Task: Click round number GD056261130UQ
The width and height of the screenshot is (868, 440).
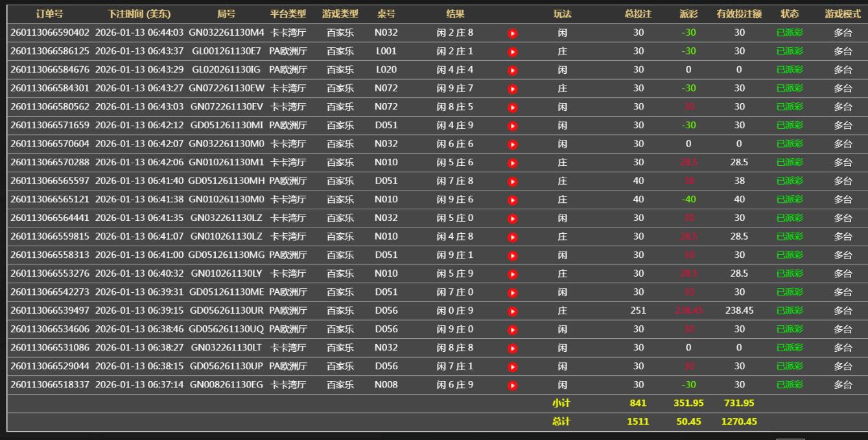Action: [x=228, y=329]
